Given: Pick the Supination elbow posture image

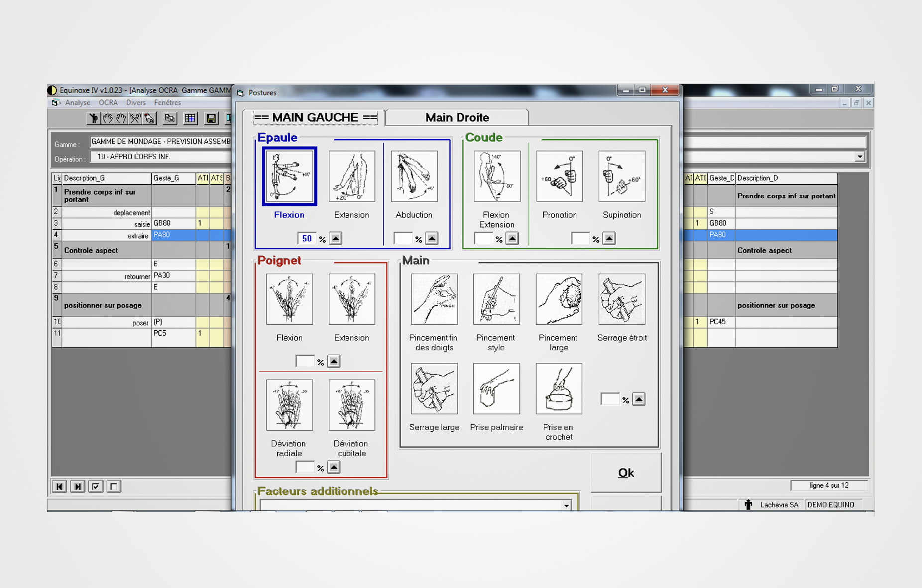Looking at the screenshot, I should (x=622, y=177).
